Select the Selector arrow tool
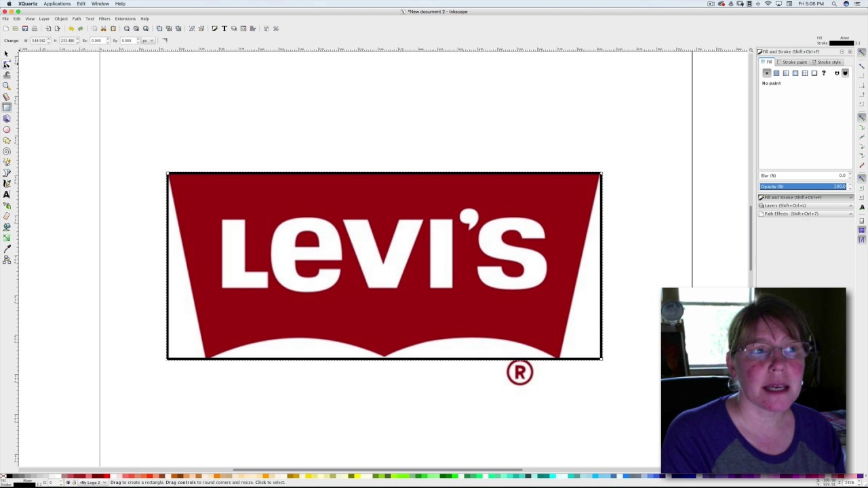The width and height of the screenshot is (868, 488). click(7, 54)
